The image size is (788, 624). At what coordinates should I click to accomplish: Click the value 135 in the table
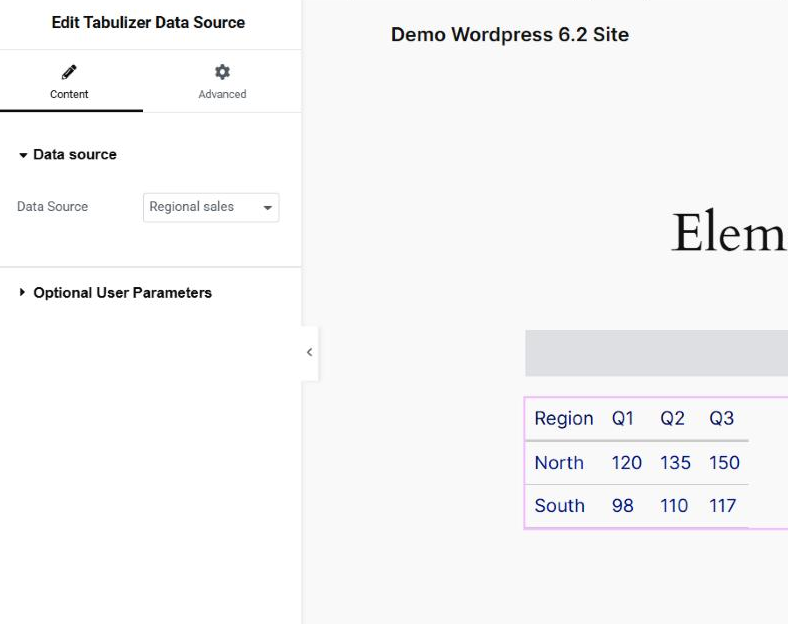point(675,462)
